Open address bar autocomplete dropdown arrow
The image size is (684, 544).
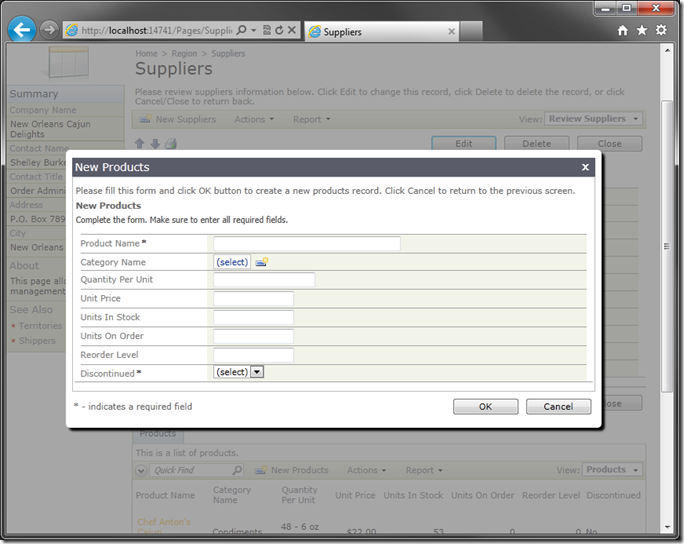coord(253,30)
